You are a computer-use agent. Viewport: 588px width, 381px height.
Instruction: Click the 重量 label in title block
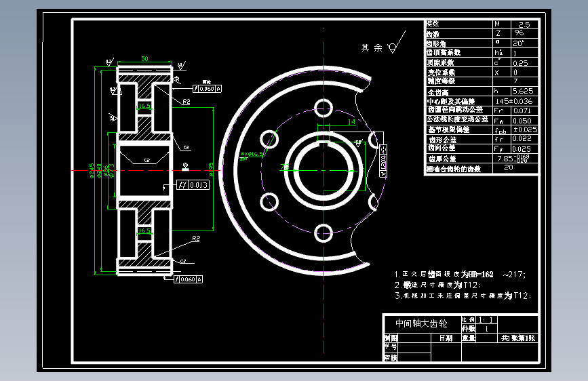click(469, 338)
